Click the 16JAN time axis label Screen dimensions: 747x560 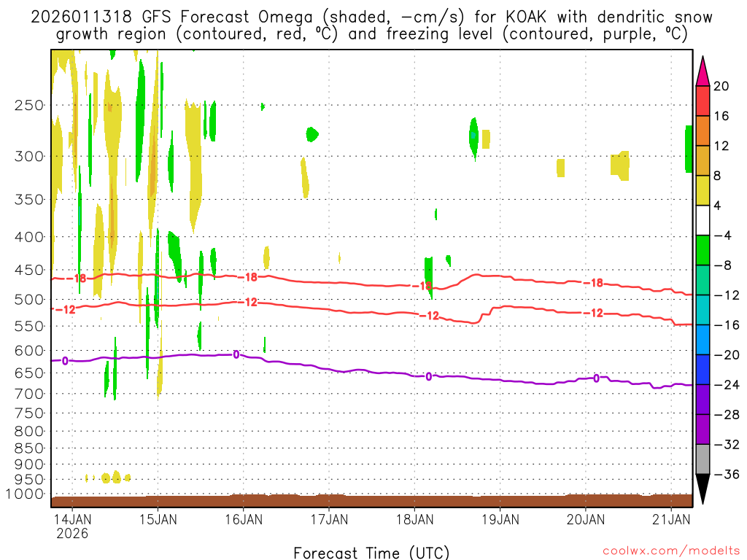pos(244,519)
